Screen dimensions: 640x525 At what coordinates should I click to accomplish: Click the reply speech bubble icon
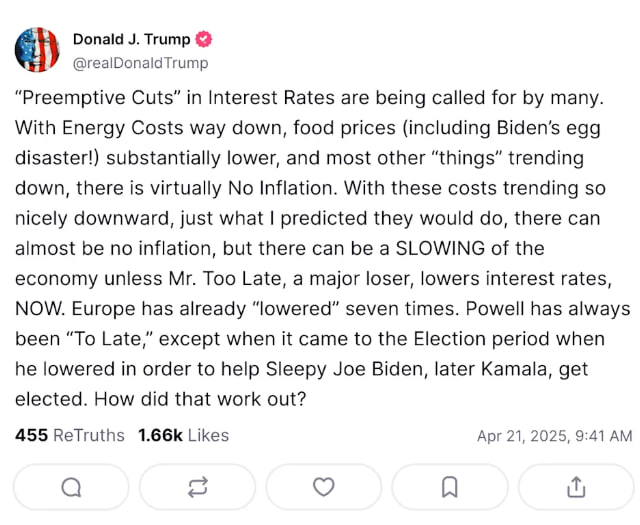71,487
